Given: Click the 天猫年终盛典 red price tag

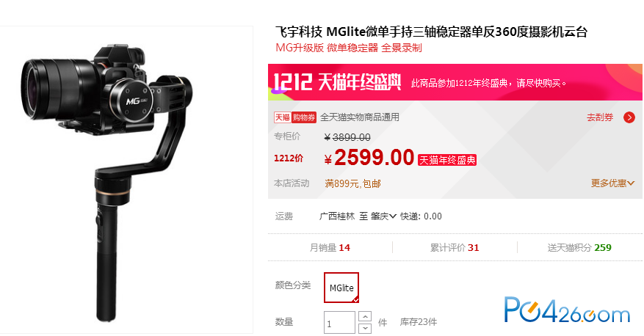Looking at the screenshot, I should coord(447,160).
